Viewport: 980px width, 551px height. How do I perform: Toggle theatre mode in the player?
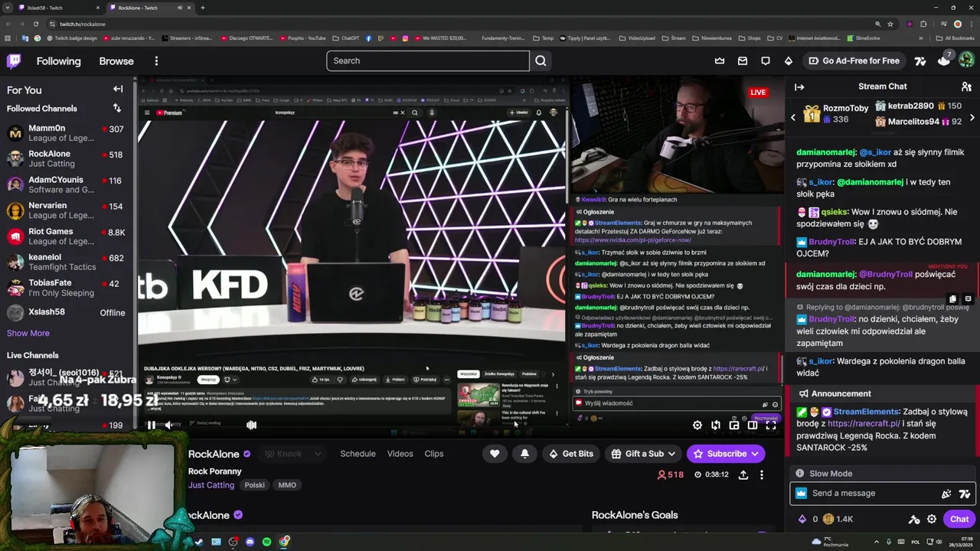[753, 425]
